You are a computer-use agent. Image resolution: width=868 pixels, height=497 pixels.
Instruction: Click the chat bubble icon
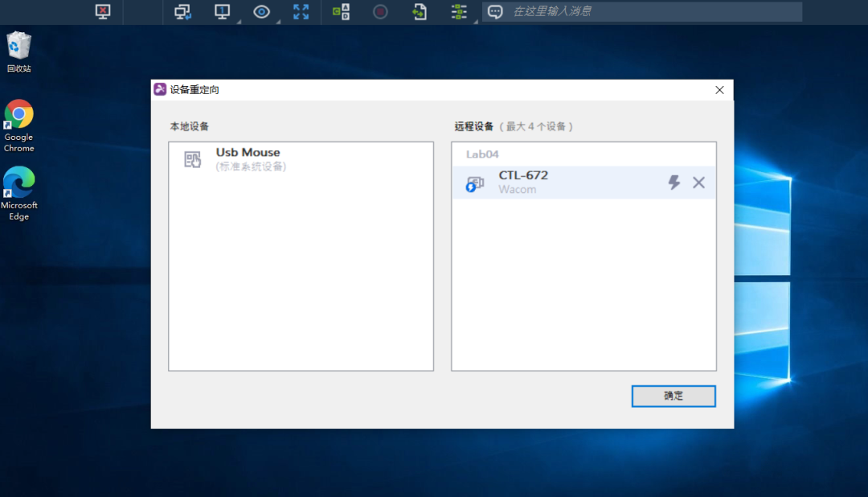(x=495, y=11)
